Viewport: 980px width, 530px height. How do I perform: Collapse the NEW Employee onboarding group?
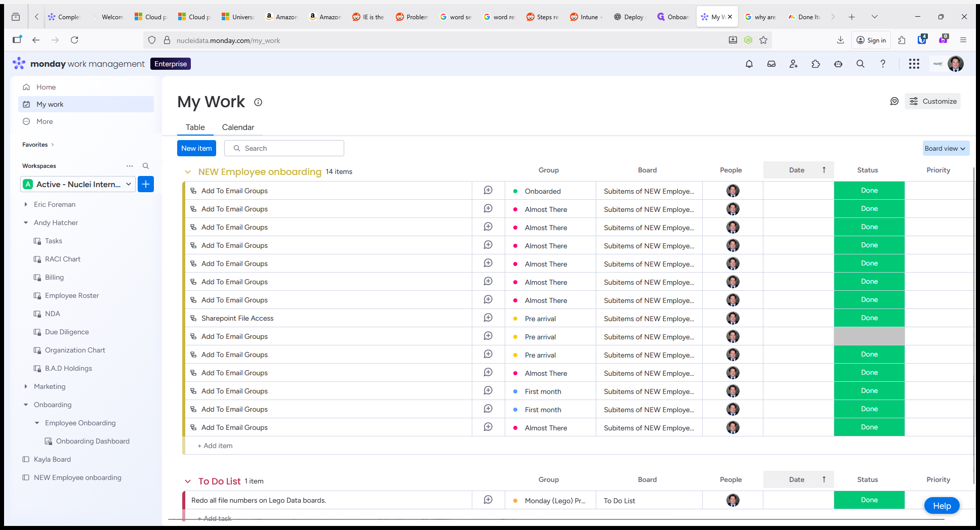tap(188, 172)
